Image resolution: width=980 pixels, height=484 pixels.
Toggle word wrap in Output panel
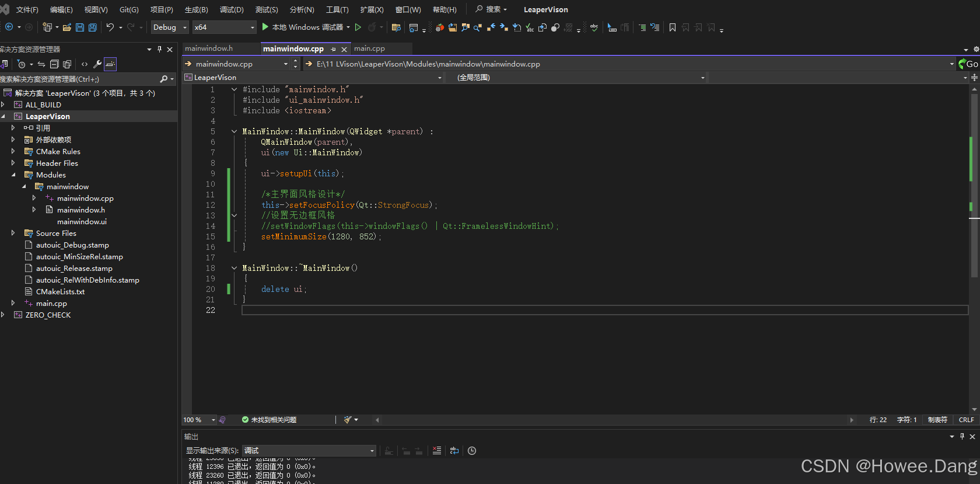pos(454,451)
